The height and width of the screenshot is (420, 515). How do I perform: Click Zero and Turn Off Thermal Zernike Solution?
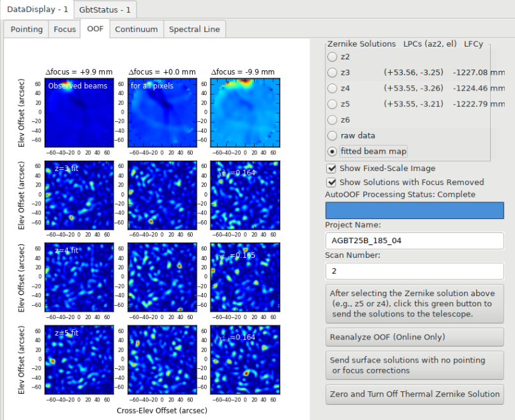415,394
